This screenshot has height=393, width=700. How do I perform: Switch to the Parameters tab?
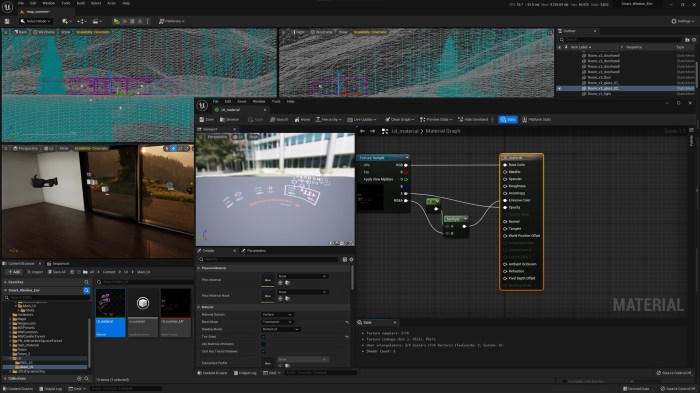click(x=254, y=251)
